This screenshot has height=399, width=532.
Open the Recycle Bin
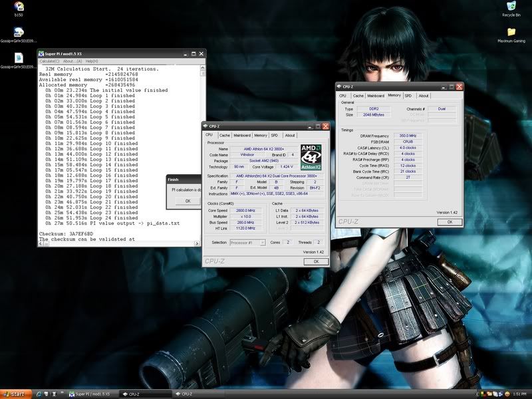click(511, 7)
